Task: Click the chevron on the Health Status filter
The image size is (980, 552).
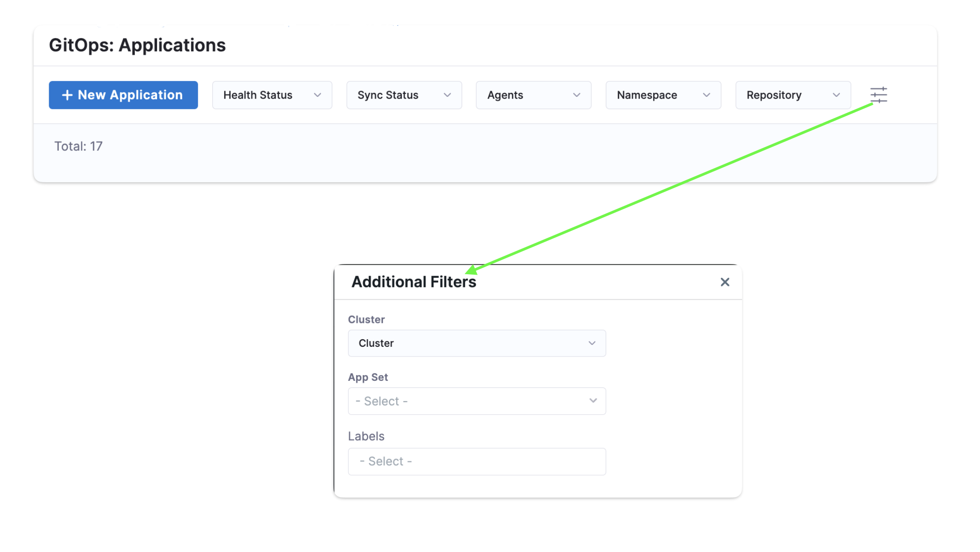Action: tap(317, 95)
